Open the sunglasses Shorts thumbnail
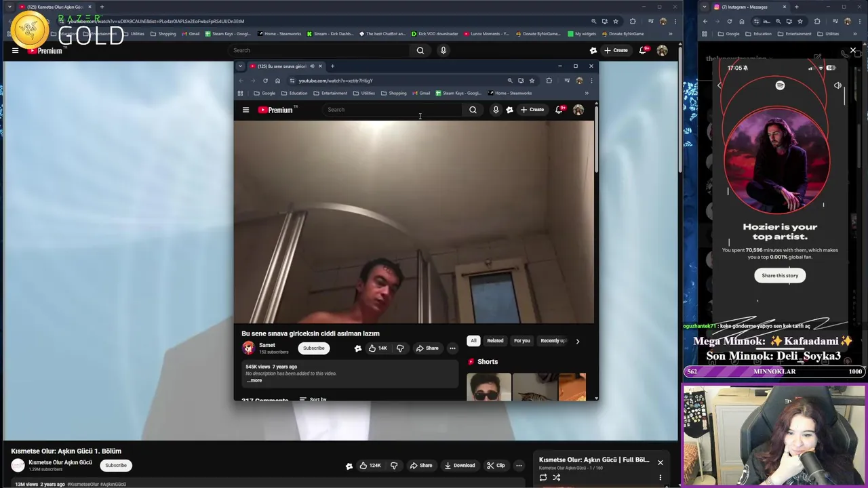This screenshot has height=488, width=868. (x=489, y=386)
